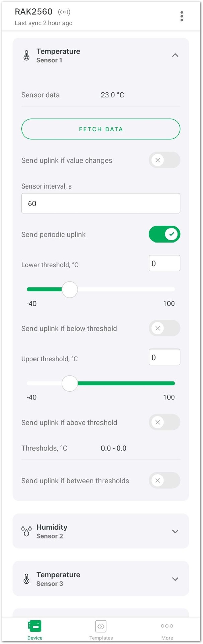203x644 pixels.
Task: Click the Upper threshold value box
Action: coord(164,357)
